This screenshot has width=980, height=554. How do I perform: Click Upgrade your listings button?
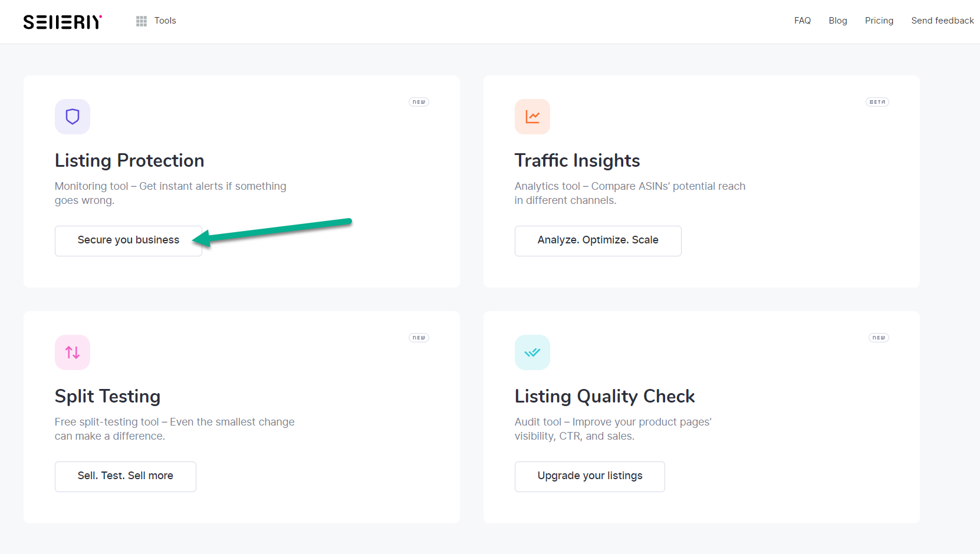590,476
